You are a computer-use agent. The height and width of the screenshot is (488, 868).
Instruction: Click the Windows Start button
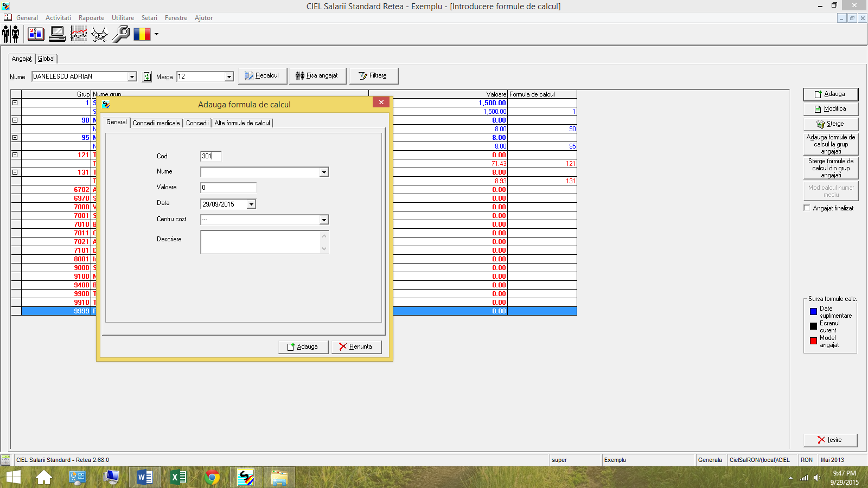[13, 478]
